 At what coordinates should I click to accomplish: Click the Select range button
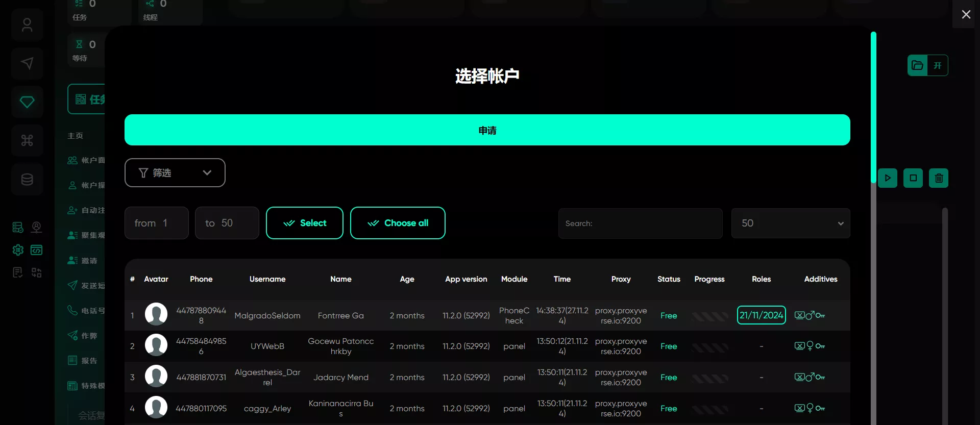pyautogui.click(x=305, y=223)
